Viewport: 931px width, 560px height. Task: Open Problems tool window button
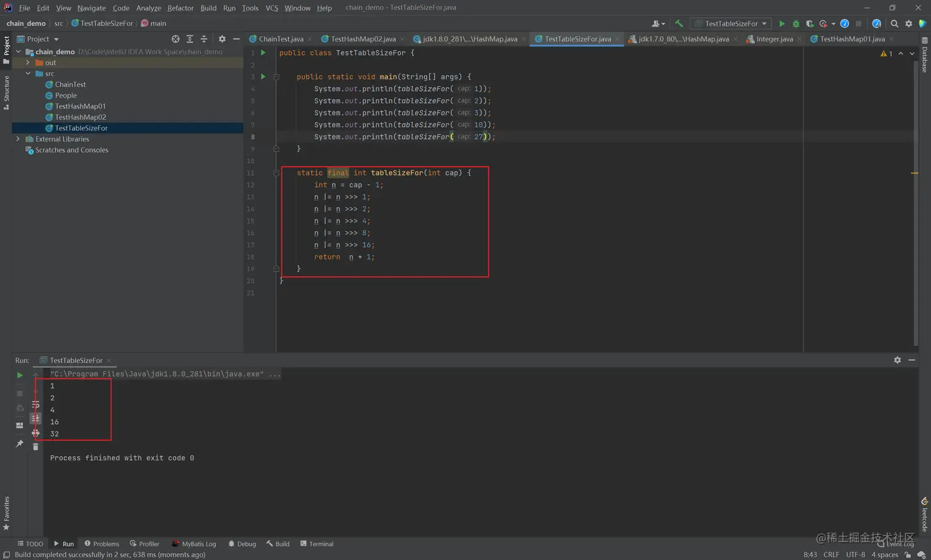[102, 544]
